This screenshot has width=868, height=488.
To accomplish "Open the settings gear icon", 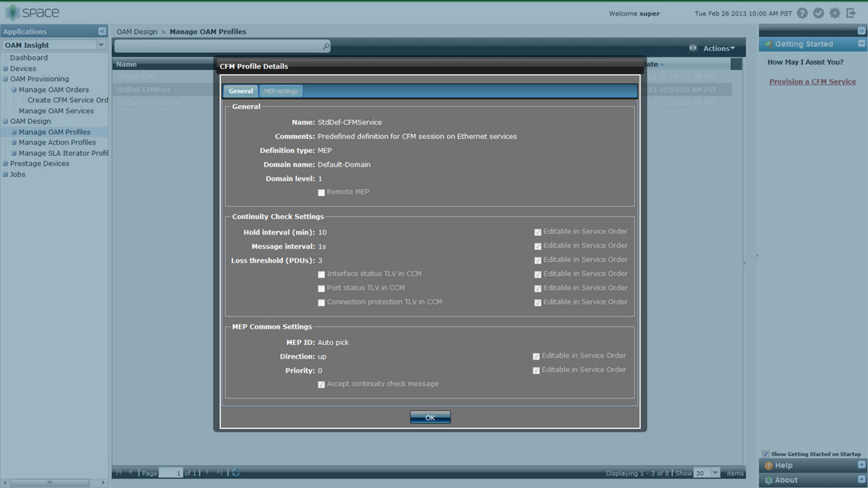I will click(835, 13).
